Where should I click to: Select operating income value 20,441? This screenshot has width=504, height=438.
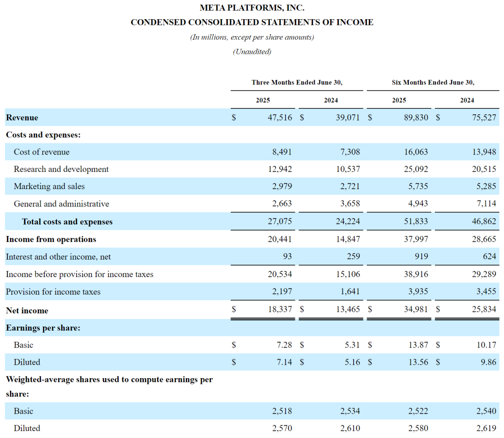280,239
